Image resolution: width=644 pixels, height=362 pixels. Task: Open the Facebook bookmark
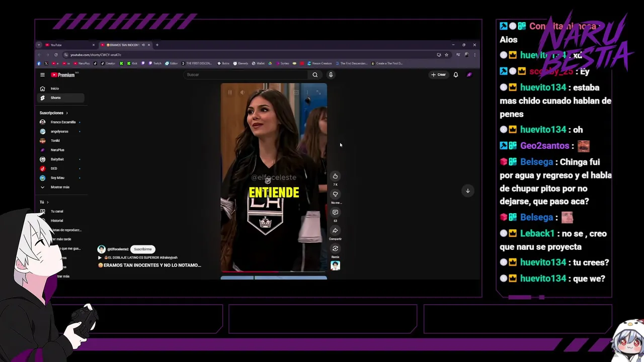(x=39, y=63)
